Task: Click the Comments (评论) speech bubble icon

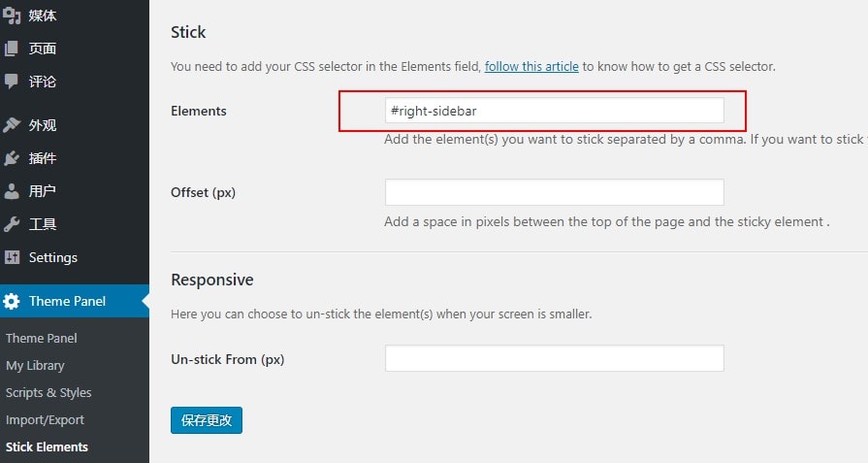Action: [x=12, y=82]
